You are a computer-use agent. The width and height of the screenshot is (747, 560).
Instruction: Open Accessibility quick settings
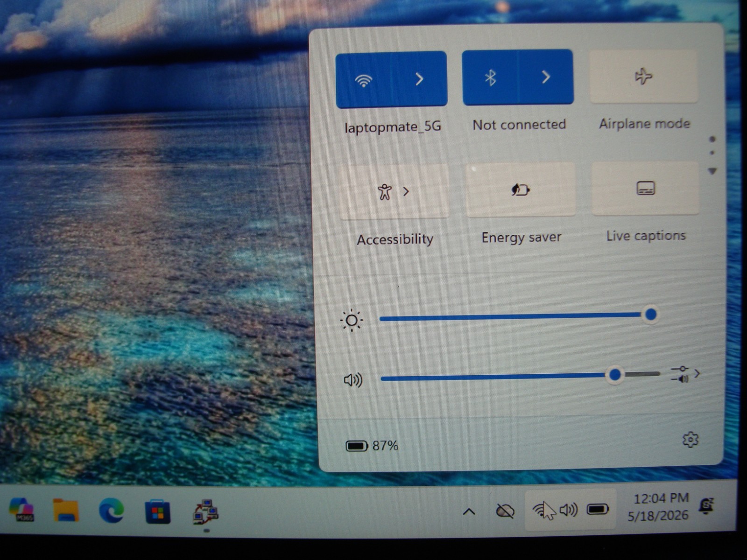(394, 191)
